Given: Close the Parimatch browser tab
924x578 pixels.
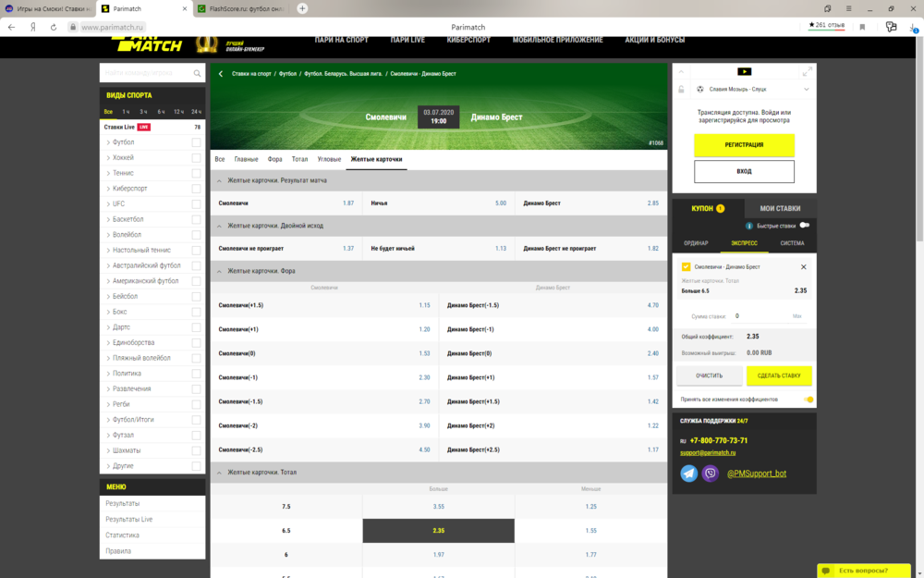Looking at the screenshot, I should tap(185, 9).
